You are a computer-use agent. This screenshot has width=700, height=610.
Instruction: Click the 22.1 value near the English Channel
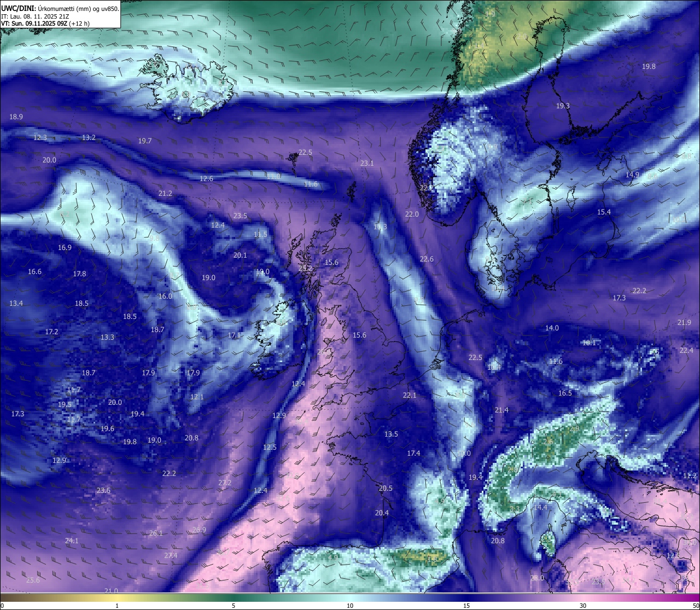click(410, 395)
